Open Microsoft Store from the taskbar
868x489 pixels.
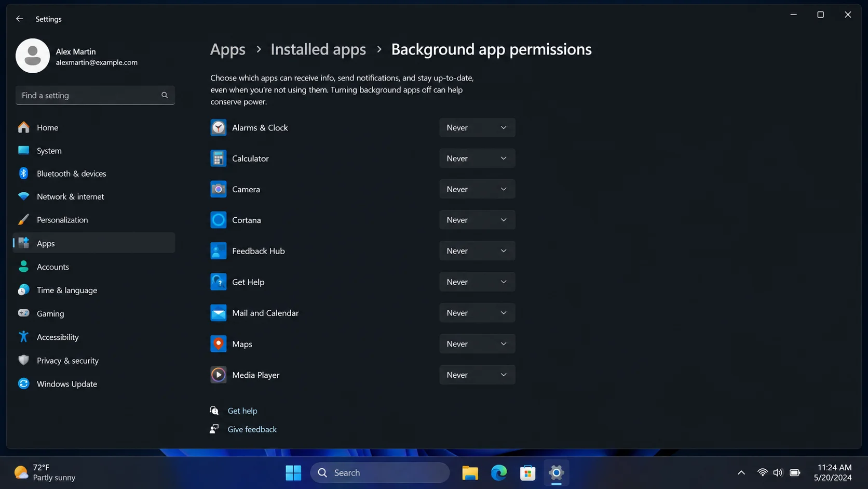527,472
